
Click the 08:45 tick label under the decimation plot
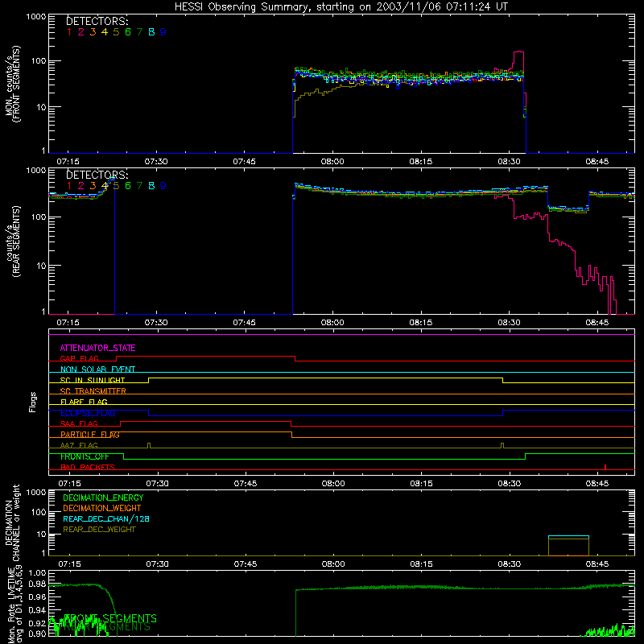point(597,564)
